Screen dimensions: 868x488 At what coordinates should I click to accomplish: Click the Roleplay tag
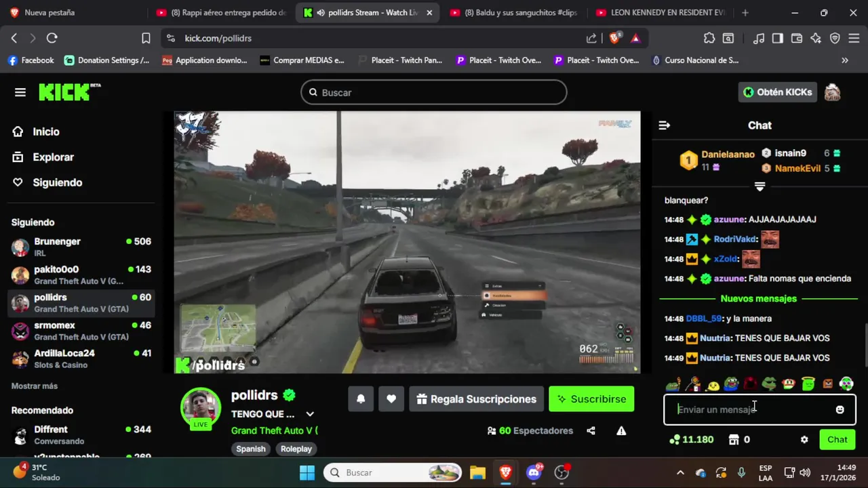click(x=296, y=449)
